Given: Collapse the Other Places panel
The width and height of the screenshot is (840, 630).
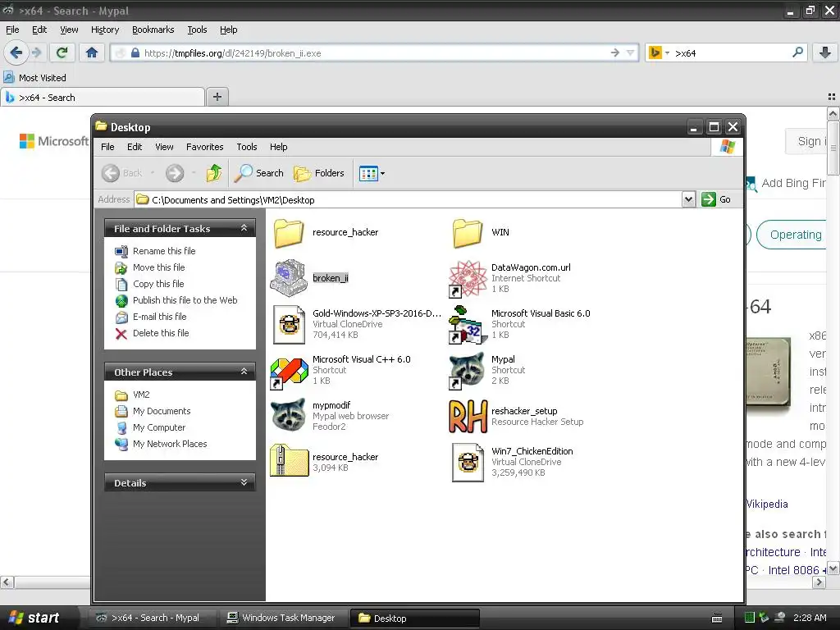Looking at the screenshot, I should click(244, 372).
